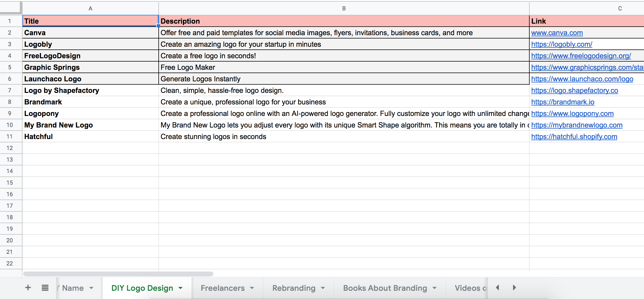Select column B header
This screenshot has width=644, height=299.
344,9
